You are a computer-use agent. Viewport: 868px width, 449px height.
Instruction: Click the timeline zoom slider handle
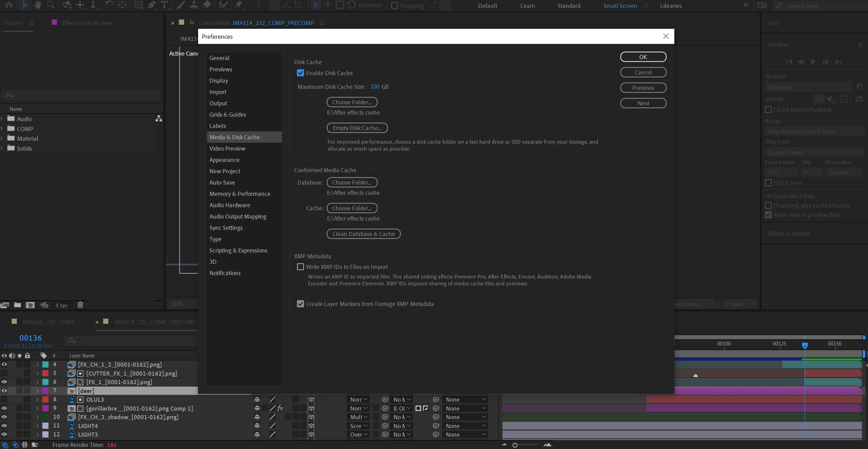pyautogui.click(x=515, y=445)
